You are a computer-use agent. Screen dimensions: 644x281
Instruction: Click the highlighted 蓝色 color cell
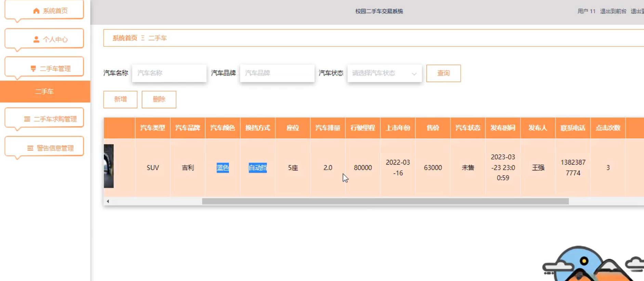pos(223,168)
